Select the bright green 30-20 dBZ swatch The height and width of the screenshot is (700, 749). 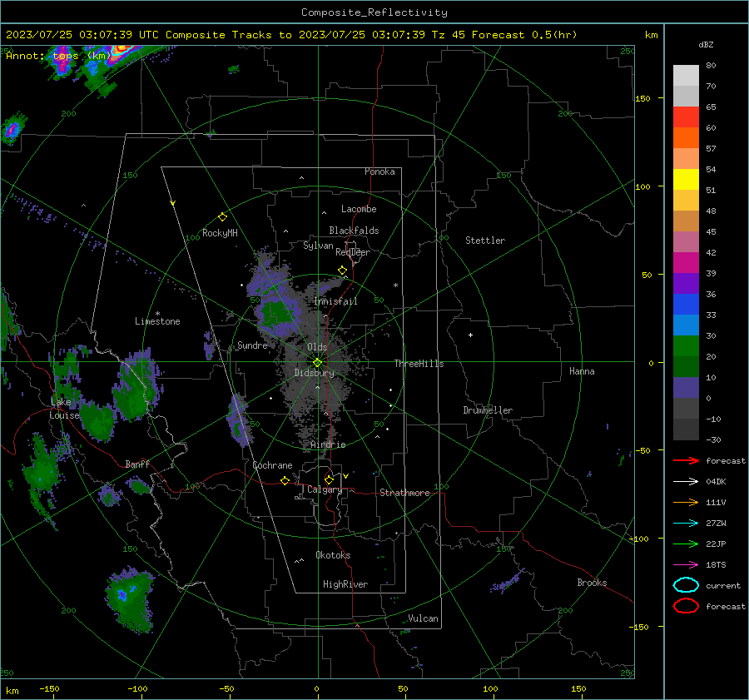pos(686,346)
